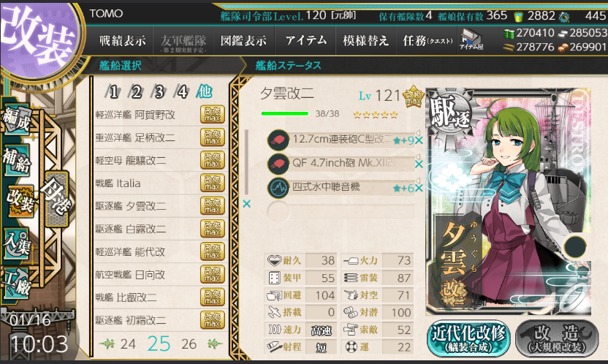Select the empty fourth equipment slot
This screenshot has width=608, height=364.
(341, 212)
